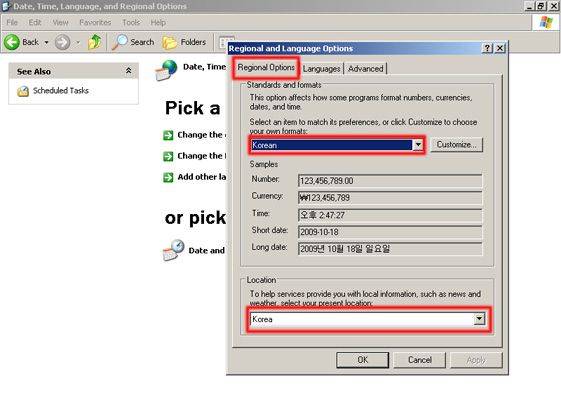Collapse the See Also panel chevron

(128, 71)
